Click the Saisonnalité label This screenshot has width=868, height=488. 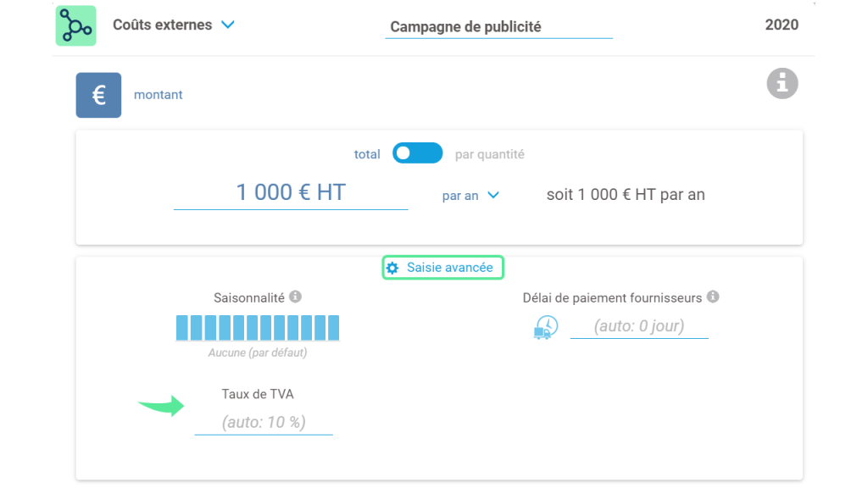[x=249, y=298]
